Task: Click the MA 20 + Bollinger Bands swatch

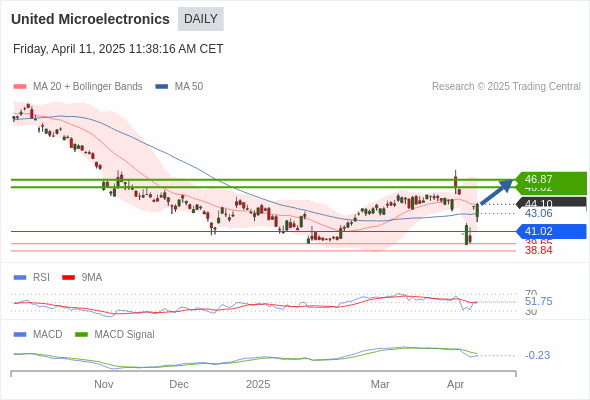Action: tap(20, 87)
